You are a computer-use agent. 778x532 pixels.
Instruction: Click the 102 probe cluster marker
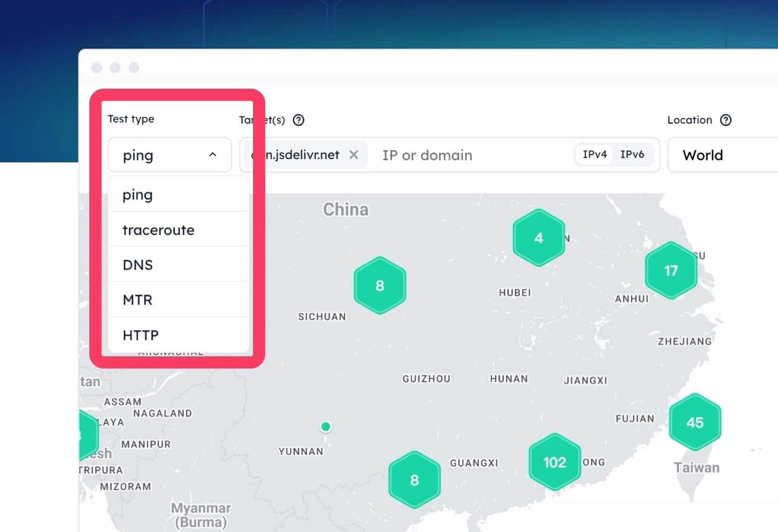(554, 462)
